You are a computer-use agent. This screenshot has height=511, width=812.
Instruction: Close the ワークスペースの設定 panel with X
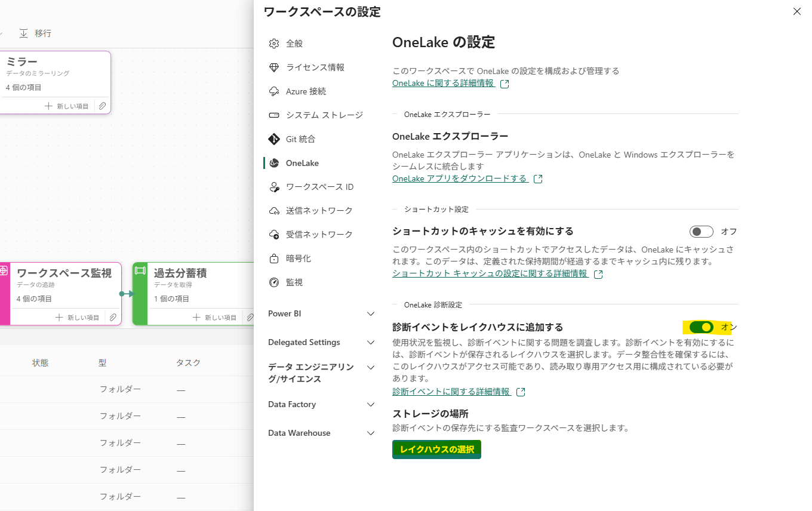point(796,11)
